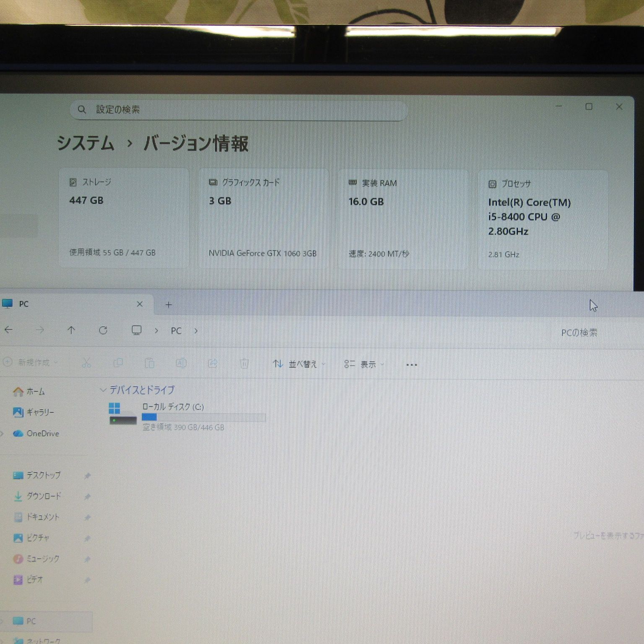
Task: Open ホーム in the navigation pane
Action: point(35,392)
